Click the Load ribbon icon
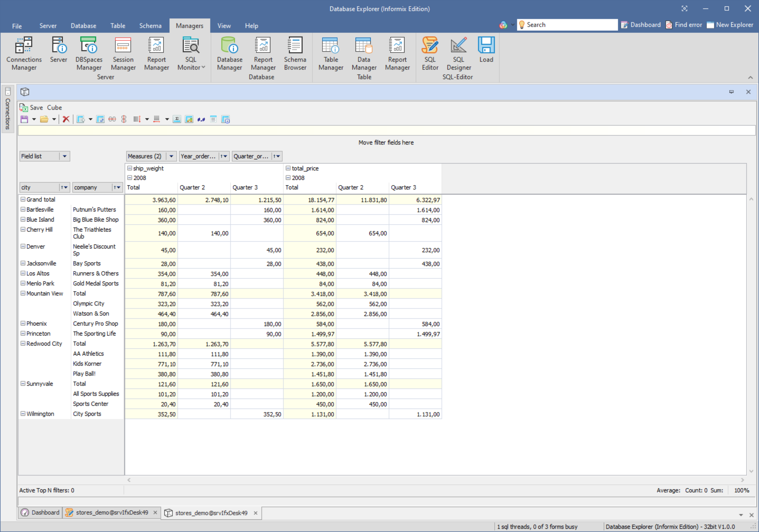The height and width of the screenshot is (532, 759). pos(486,50)
